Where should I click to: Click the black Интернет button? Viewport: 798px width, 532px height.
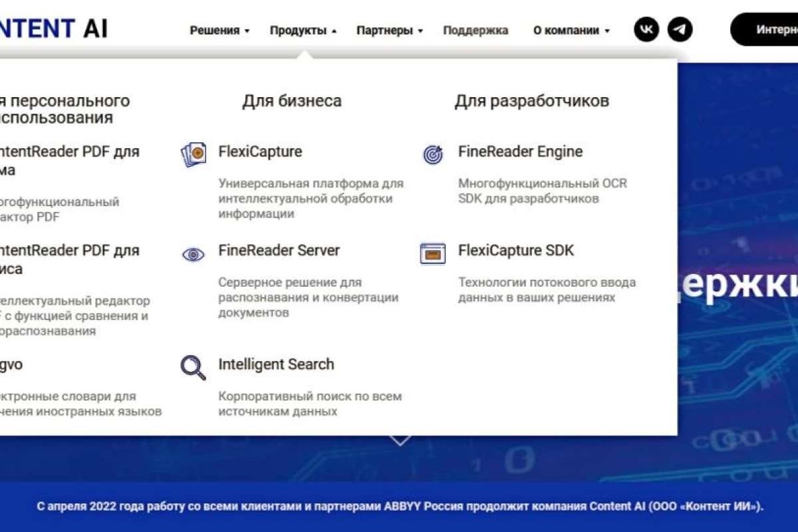[764, 30]
